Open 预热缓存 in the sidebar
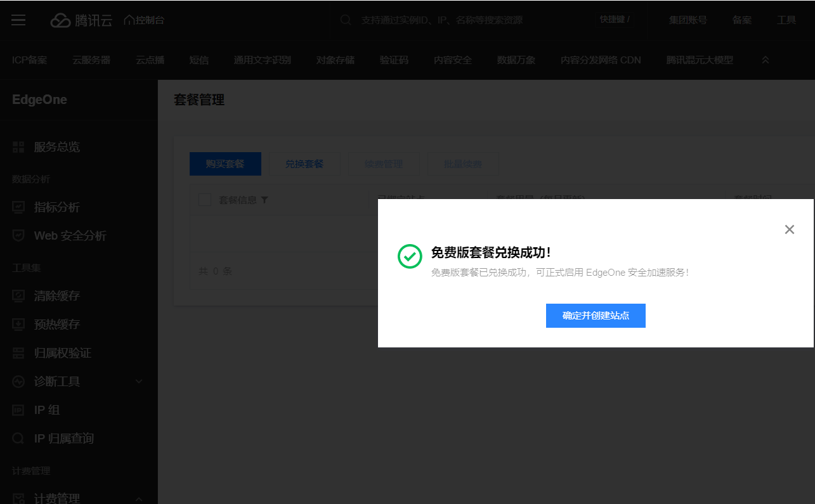 57,325
